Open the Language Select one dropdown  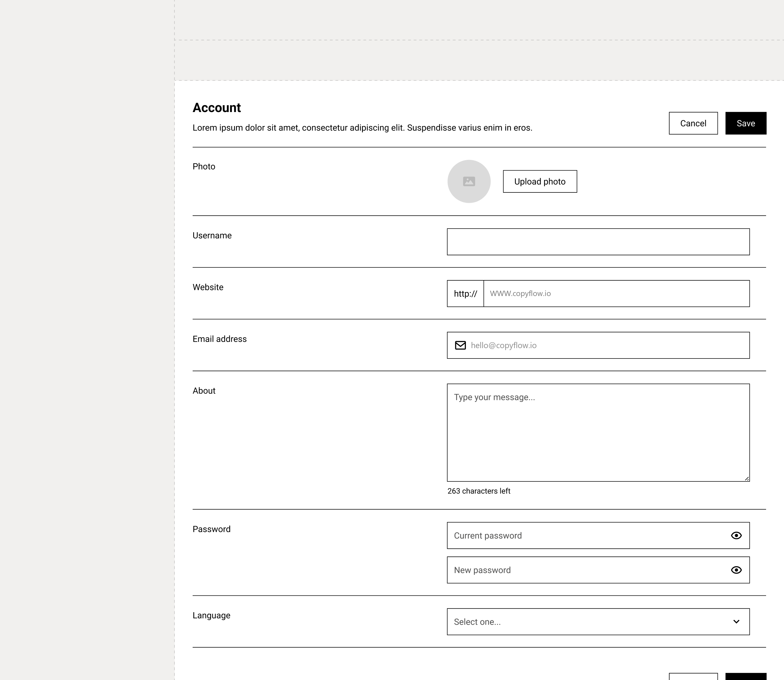598,621
